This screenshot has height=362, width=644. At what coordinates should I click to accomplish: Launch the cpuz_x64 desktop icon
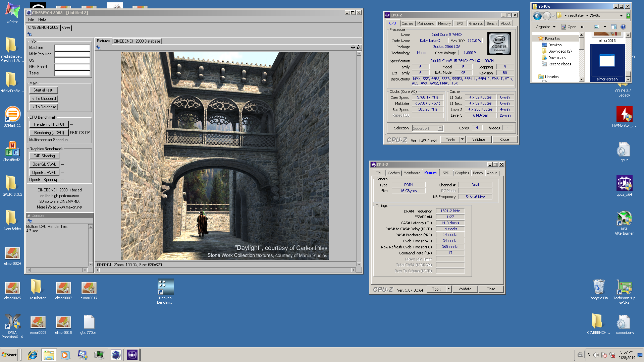tap(624, 185)
